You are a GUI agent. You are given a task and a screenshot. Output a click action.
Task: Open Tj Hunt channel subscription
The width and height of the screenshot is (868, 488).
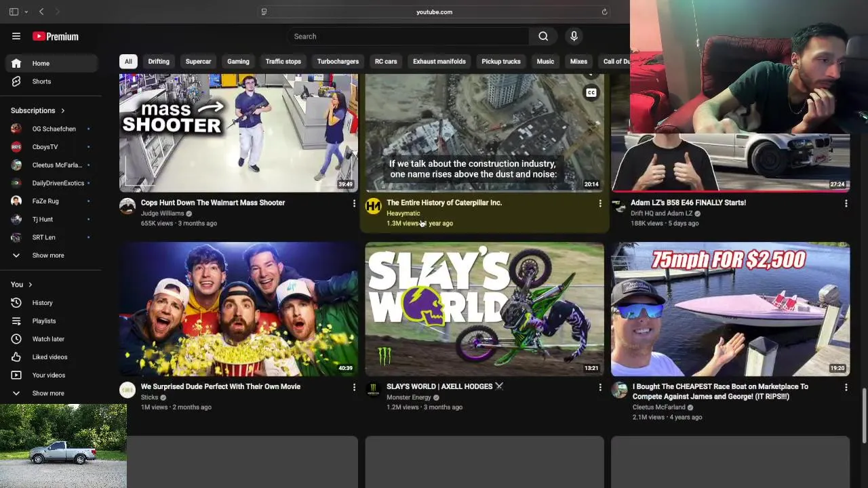(x=52, y=220)
